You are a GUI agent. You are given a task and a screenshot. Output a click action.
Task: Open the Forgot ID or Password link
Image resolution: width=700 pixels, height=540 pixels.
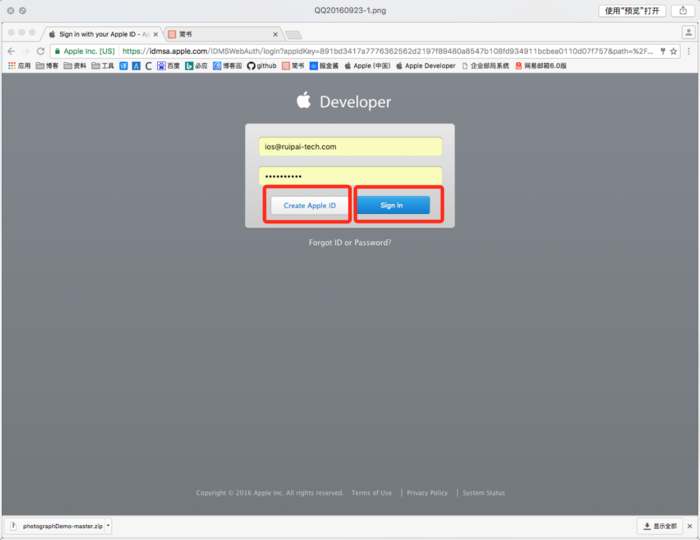click(x=350, y=242)
